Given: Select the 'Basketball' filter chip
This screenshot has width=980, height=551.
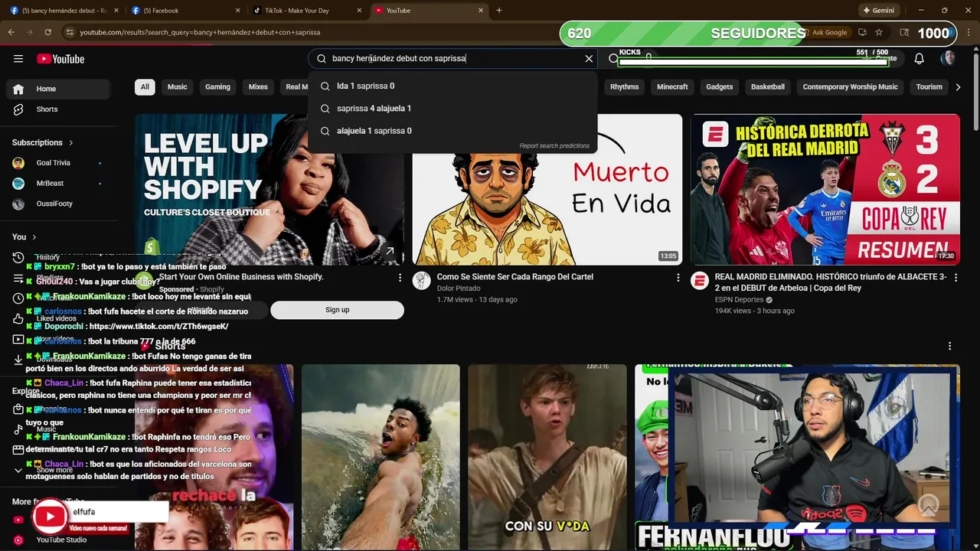Looking at the screenshot, I should (768, 86).
